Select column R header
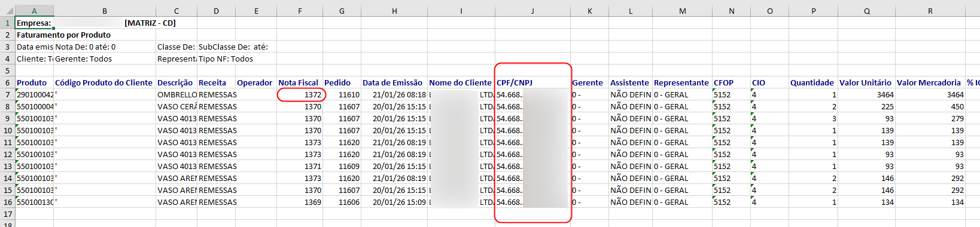The image size is (980, 227). click(x=930, y=11)
